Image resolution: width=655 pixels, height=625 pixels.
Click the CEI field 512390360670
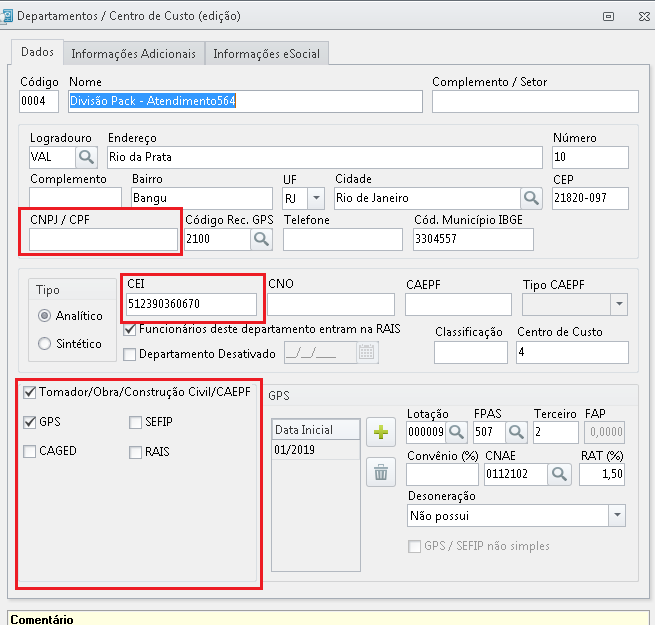coord(191,304)
